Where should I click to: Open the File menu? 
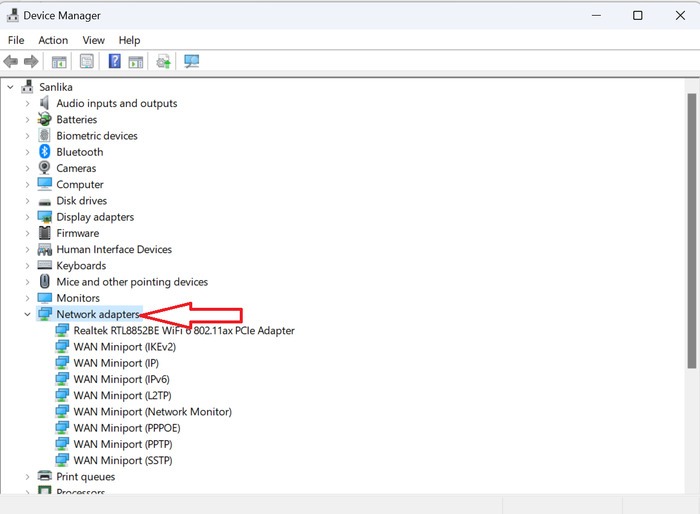16,40
